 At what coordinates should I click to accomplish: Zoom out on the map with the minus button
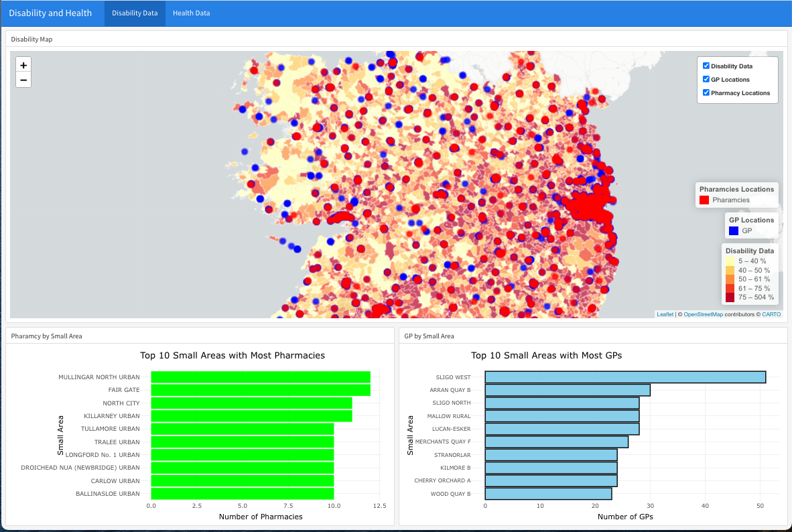tap(23, 80)
